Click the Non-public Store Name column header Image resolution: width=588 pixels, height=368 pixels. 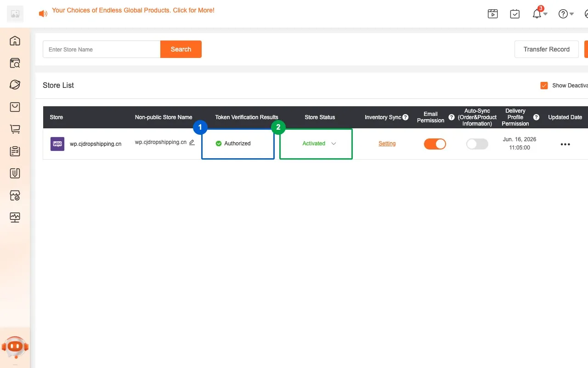pyautogui.click(x=164, y=117)
